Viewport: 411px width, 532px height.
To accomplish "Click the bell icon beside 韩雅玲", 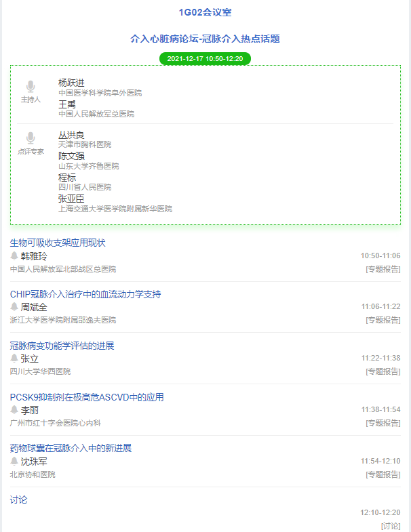I will 14,255.
